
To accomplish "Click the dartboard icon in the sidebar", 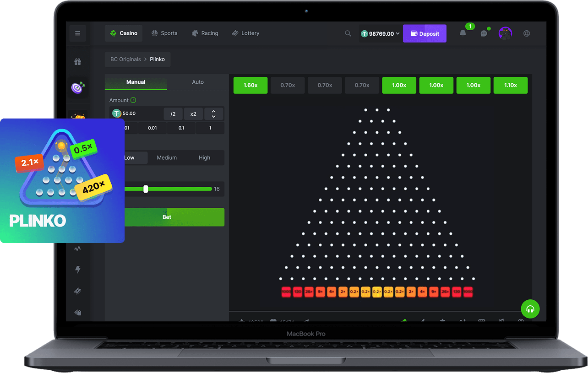I will coord(77,87).
